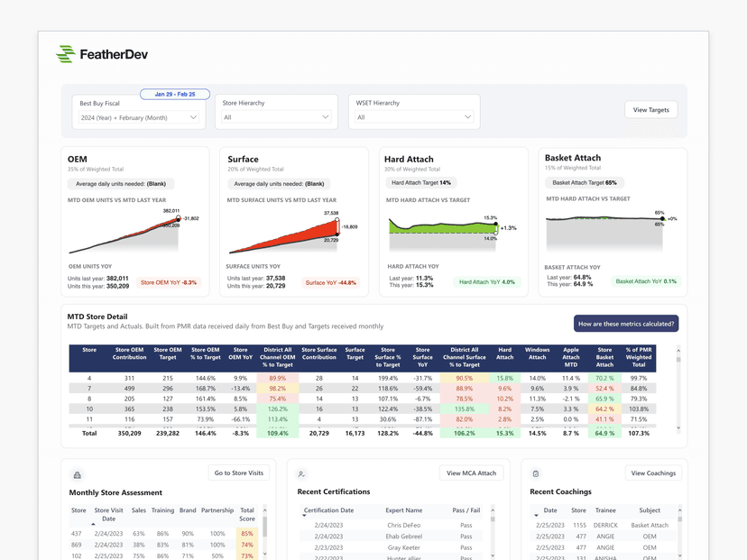Open "How are these metrics calculated?"
Screen dimensions: 747x560
(629, 323)
